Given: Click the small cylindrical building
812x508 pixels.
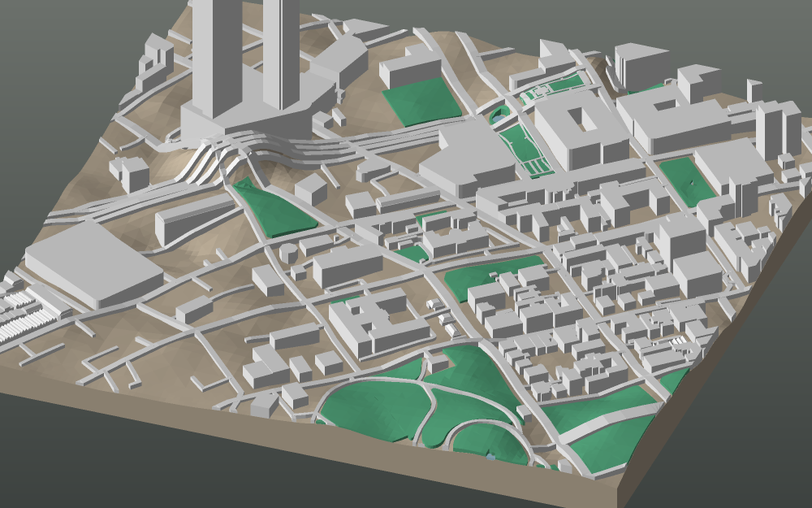Looking at the screenshot, I should pyautogui.click(x=288, y=254).
